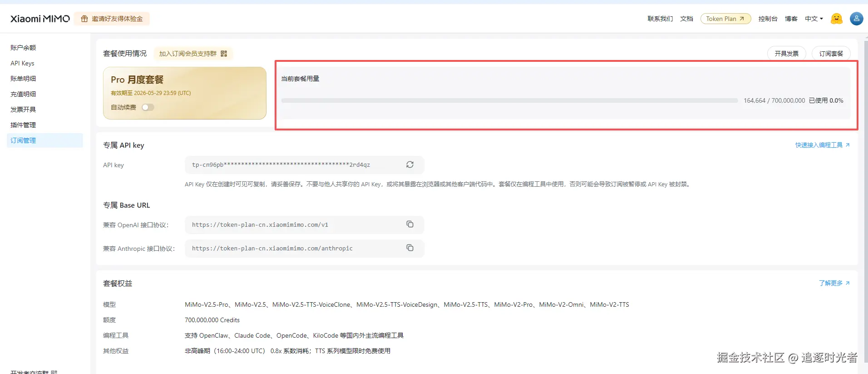Click the 非高峰期 off-peak benefits text

[x=287, y=351]
